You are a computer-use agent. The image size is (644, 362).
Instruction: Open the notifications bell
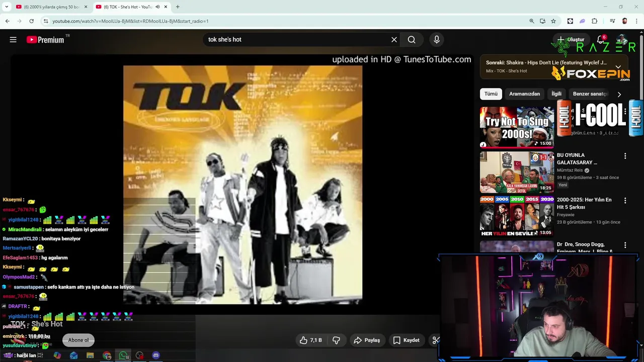coord(600,40)
